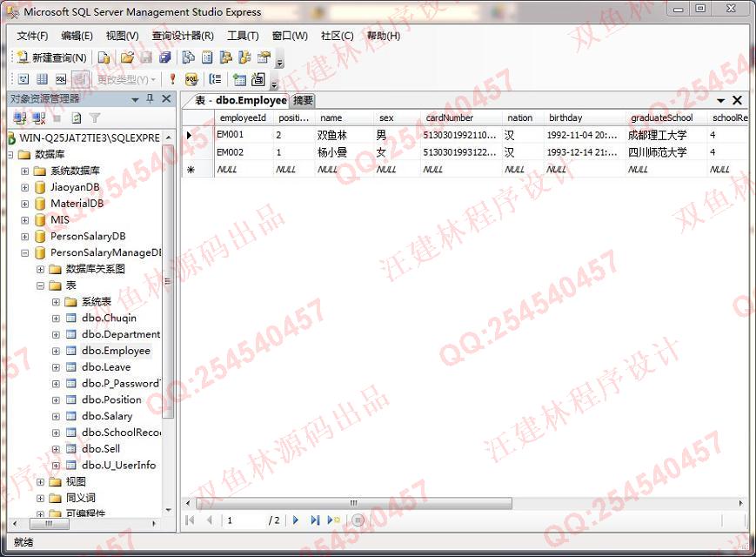Select the PersonSalaryDB database
The height and width of the screenshot is (557, 756).
(88, 237)
